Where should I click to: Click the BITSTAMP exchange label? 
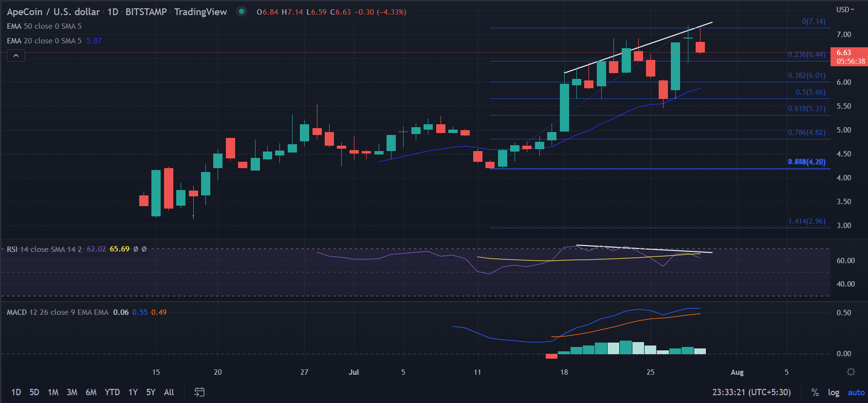pyautogui.click(x=146, y=12)
